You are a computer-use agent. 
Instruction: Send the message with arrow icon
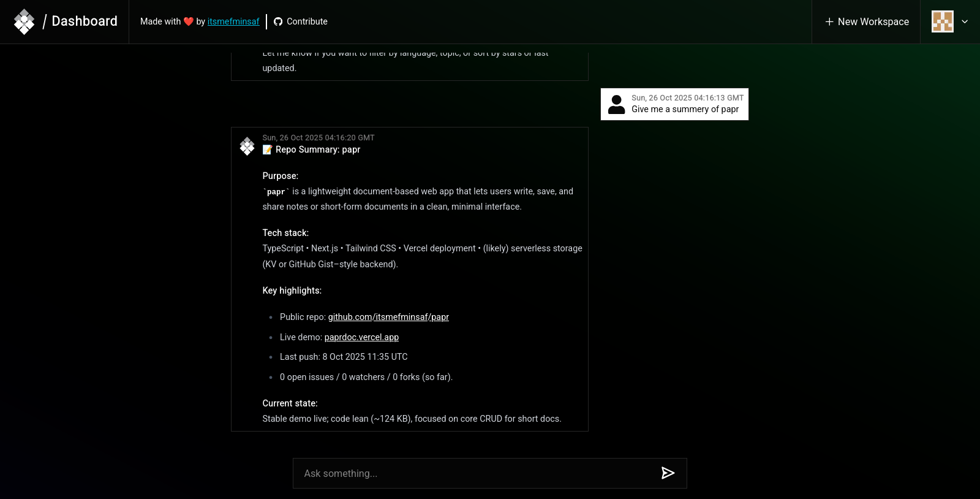tap(668, 473)
